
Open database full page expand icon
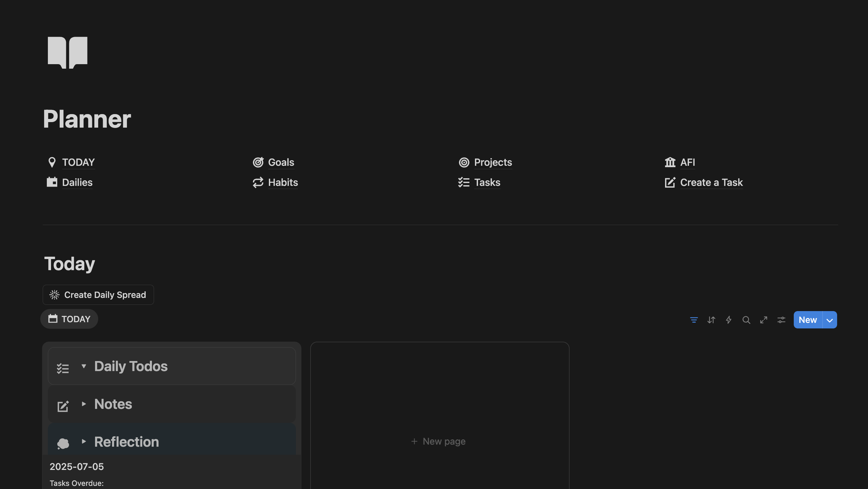pos(764,320)
